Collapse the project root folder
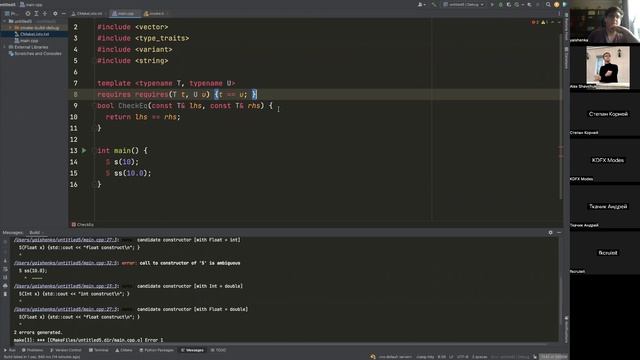This screenshot has height=360, width=640. click(5, 21)
